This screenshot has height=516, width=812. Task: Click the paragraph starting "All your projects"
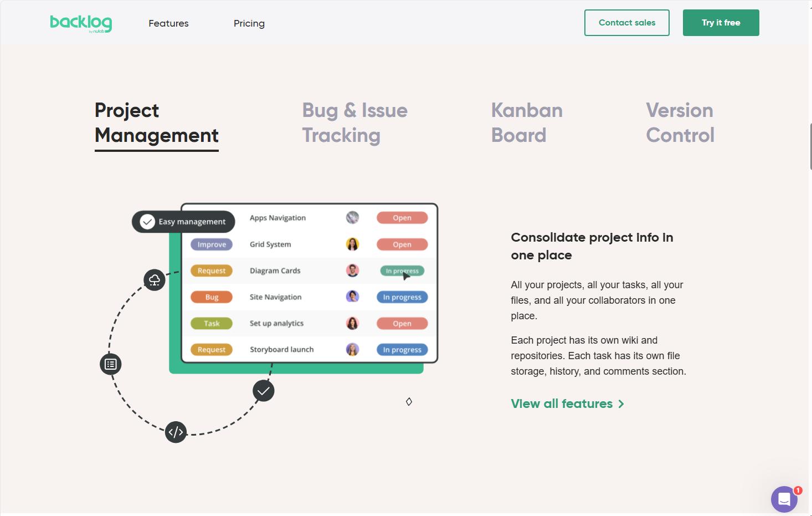tap(597, 300)
